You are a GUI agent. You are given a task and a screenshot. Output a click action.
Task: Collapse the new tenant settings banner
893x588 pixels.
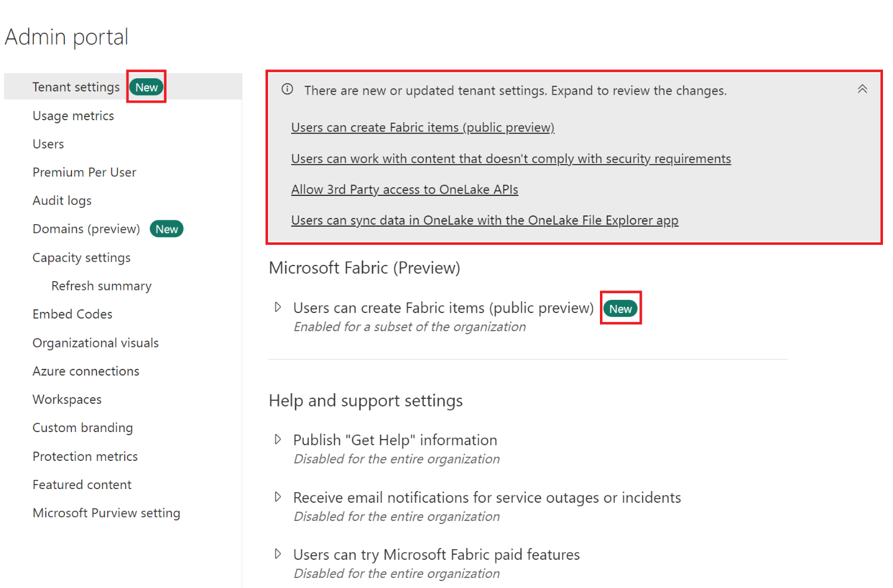tap(862, 89)
